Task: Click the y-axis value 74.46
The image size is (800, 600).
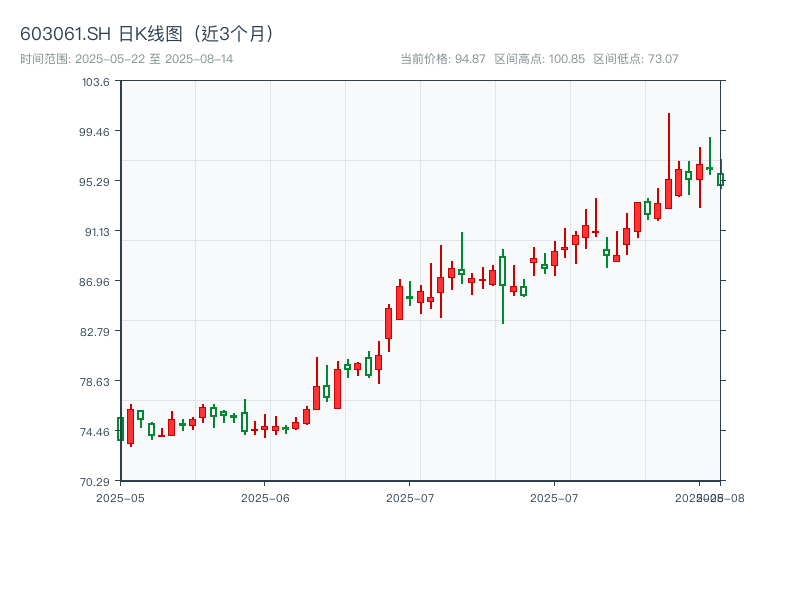Action: point(94,432)
